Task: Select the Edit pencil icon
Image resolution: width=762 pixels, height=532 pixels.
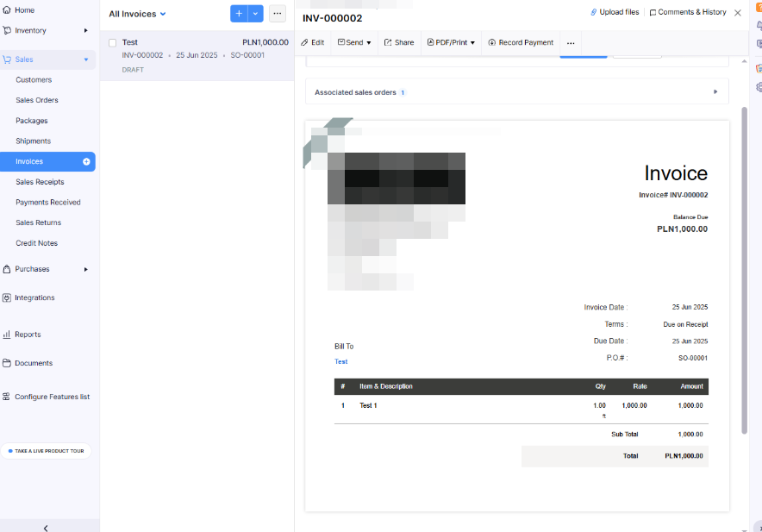Action: pos(306,41)
